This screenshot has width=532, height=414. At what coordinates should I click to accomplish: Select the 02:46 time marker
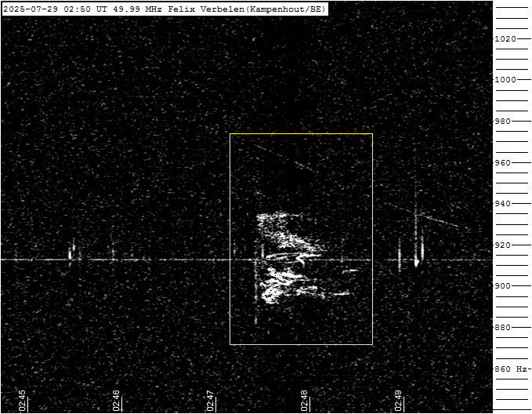(117, 401)
